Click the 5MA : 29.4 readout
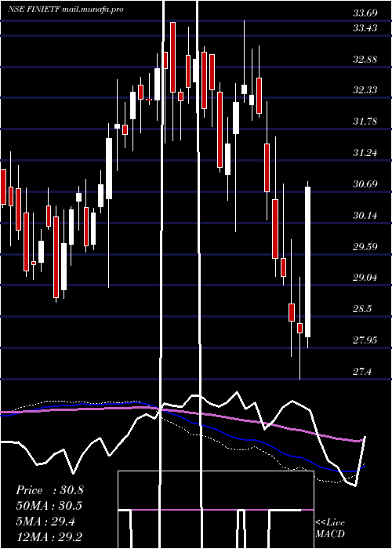Screen dimensions: 392x549 [x=45, y=522]
